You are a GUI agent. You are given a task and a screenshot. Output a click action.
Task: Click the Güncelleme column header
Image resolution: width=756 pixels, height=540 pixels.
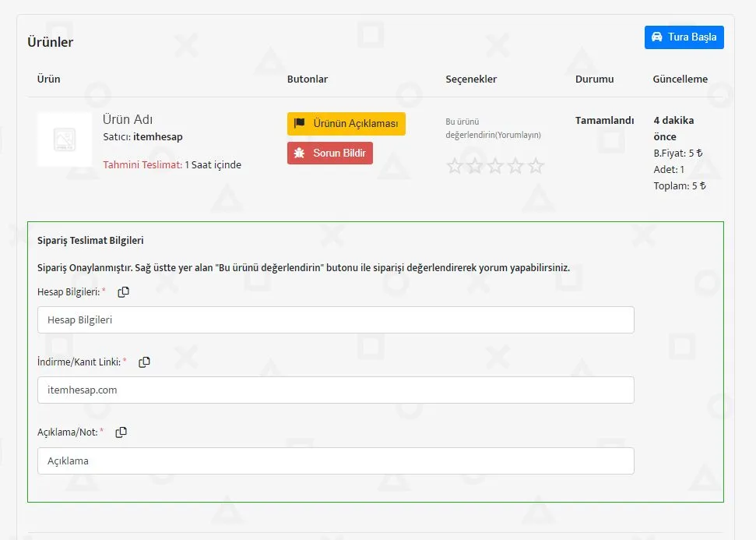[x=680, y=79]
